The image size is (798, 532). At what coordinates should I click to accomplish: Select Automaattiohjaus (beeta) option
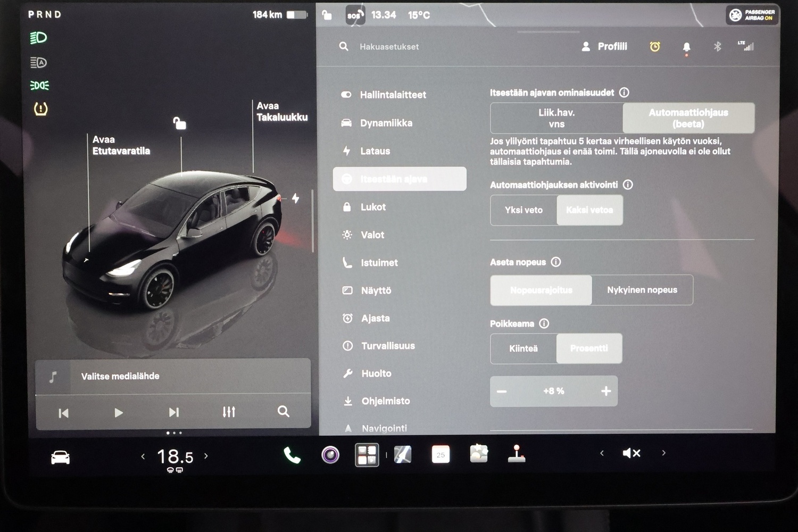(x=688, y=118)
